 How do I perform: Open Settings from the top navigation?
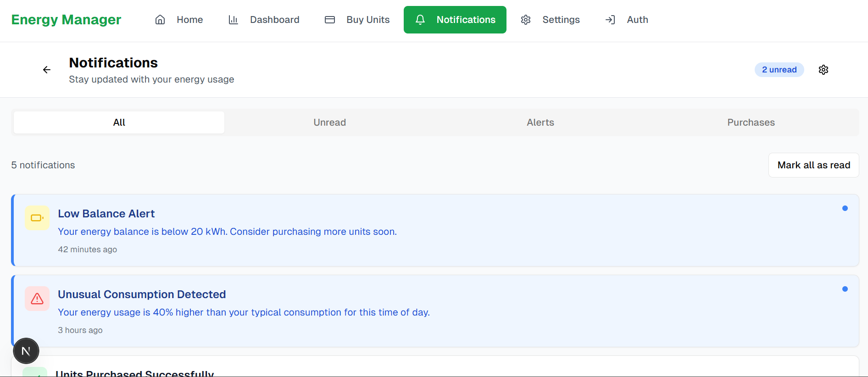(551, 20)
